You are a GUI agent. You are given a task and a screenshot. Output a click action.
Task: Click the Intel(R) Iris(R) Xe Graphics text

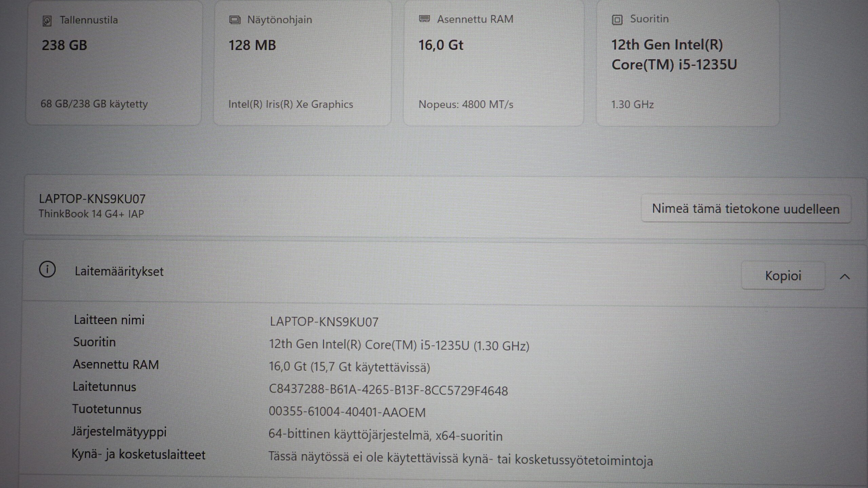[291, 104]
